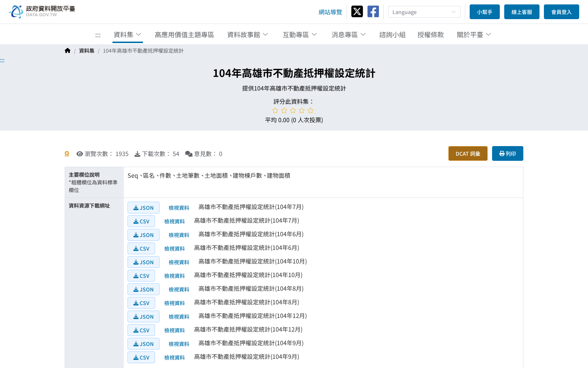This screenshot has width=588, height=368.
Task: Click the DCAT 詞彙 button
Action: (x=468, y=153)
